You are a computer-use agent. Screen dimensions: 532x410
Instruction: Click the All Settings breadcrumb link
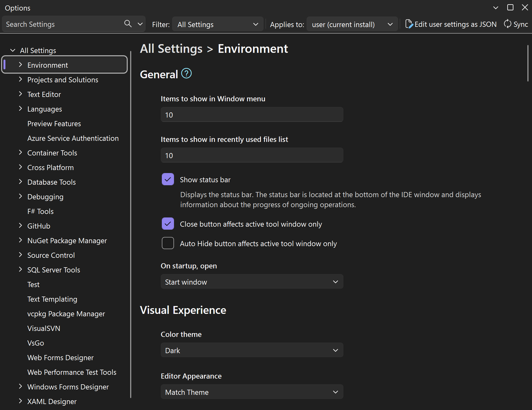pos(171,49)
